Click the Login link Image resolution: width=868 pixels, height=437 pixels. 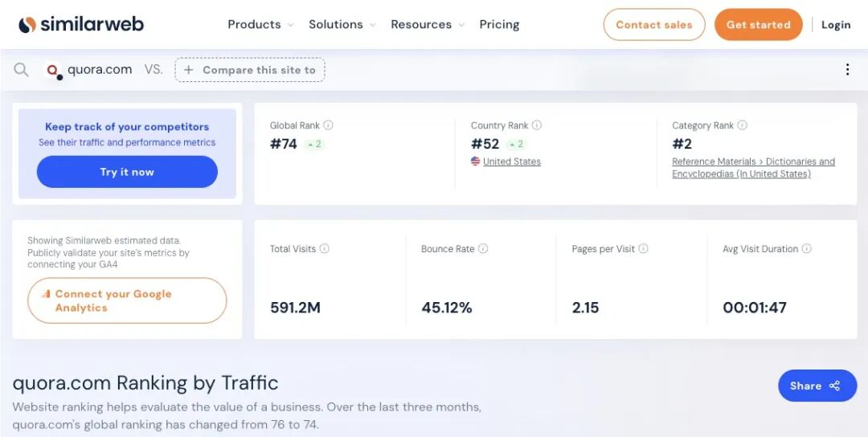point(836,25)
